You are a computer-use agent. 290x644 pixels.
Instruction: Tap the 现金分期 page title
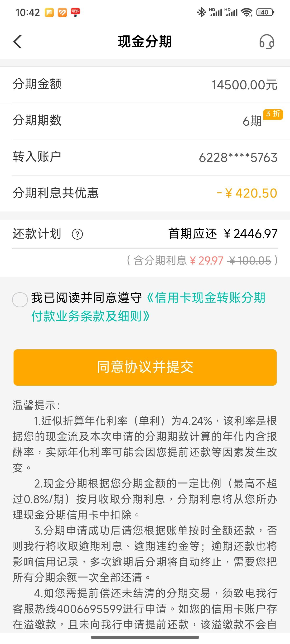pos(145,42)
